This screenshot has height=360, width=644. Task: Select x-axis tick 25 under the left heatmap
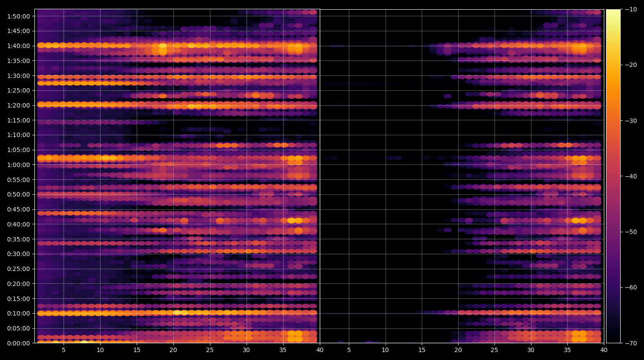click(210, 350)
